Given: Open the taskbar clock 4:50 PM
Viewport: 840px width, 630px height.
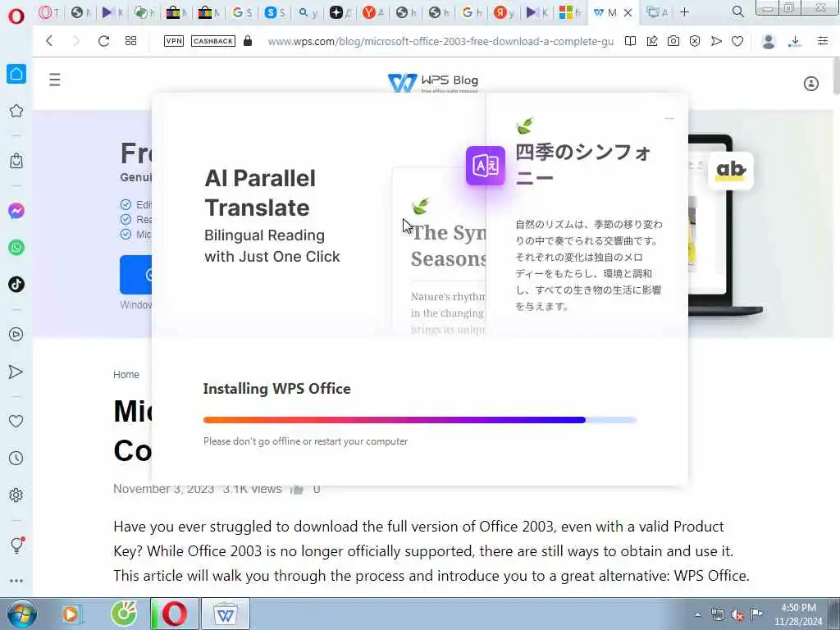Looking at the screenshot, I should pyautogui.click(x=798, y=614).
